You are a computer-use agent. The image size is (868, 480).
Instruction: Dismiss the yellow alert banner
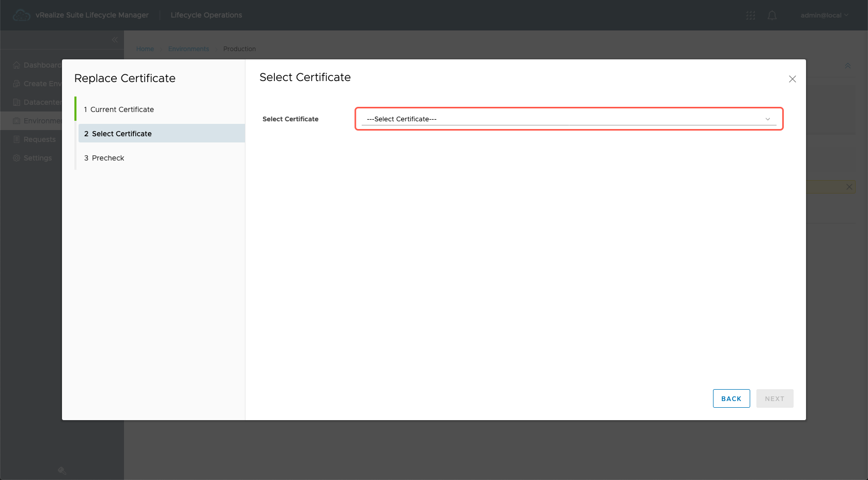pos(849,187)
